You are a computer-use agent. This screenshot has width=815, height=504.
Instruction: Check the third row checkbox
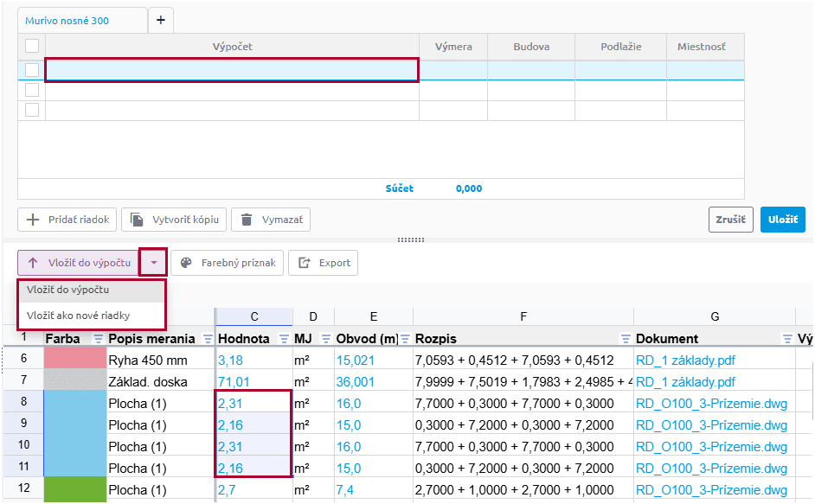click(32, 110)
